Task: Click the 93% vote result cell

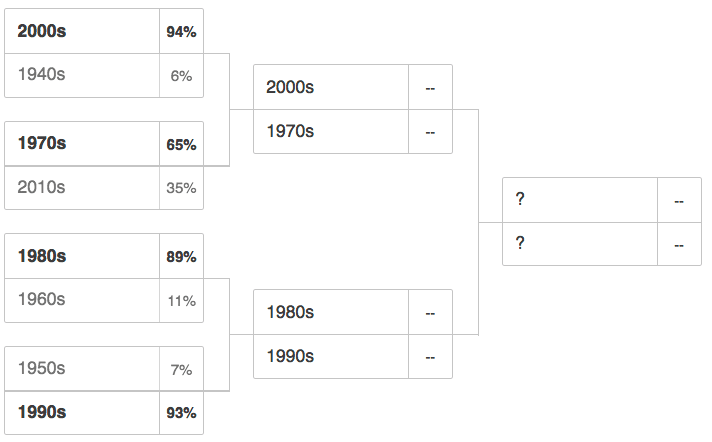Action: pos(181,412)
